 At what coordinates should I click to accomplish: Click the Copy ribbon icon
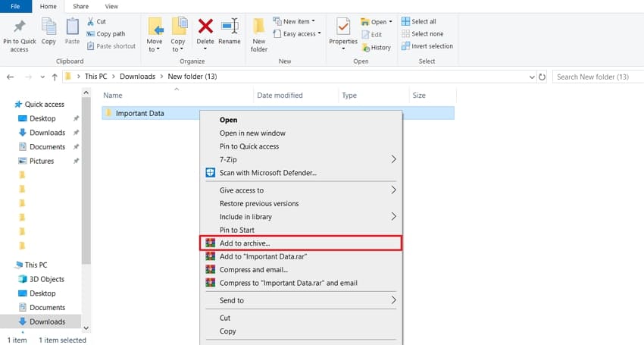(x=48, y=27)
